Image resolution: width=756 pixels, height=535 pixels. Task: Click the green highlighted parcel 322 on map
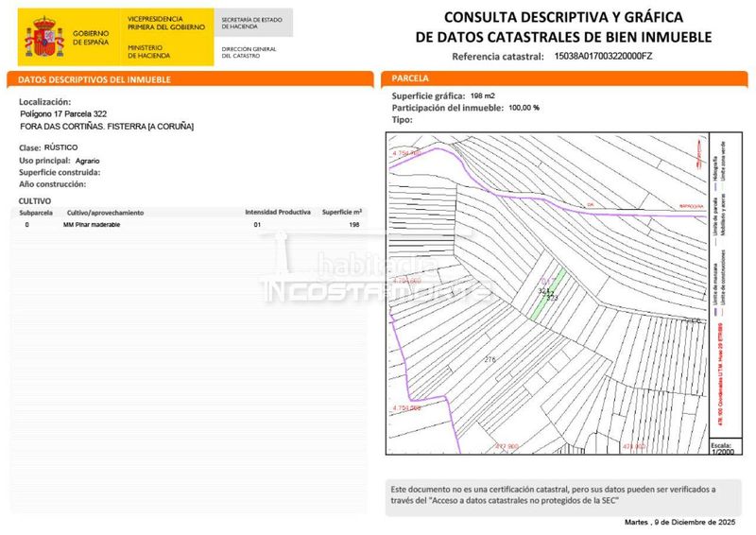click(548, 294)
